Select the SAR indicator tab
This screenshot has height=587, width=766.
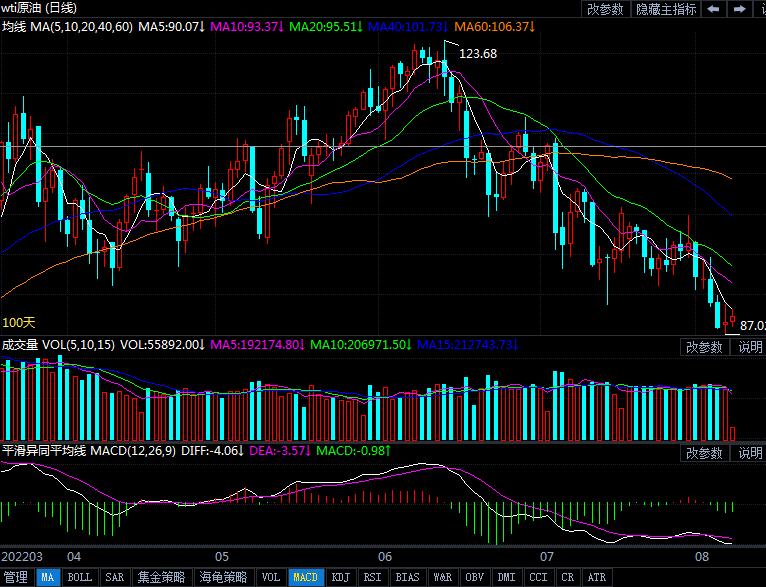[115, 577]
